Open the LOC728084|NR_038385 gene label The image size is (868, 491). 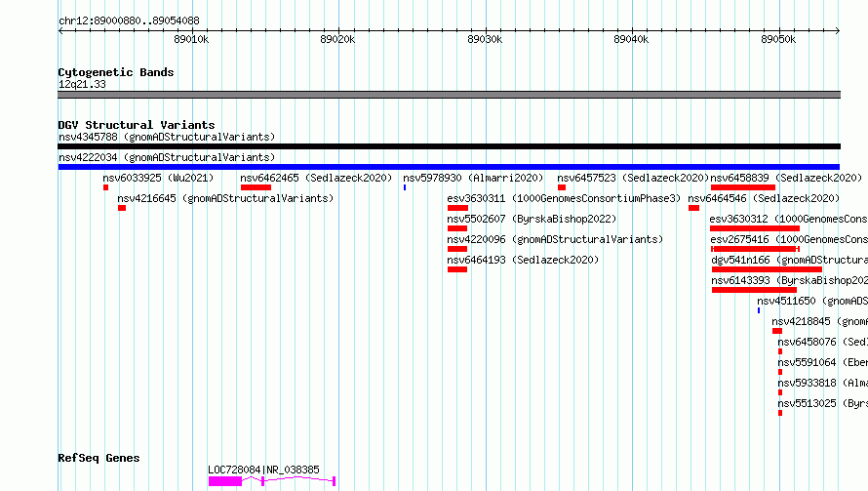pyautogui.click(x=263, y=470)
